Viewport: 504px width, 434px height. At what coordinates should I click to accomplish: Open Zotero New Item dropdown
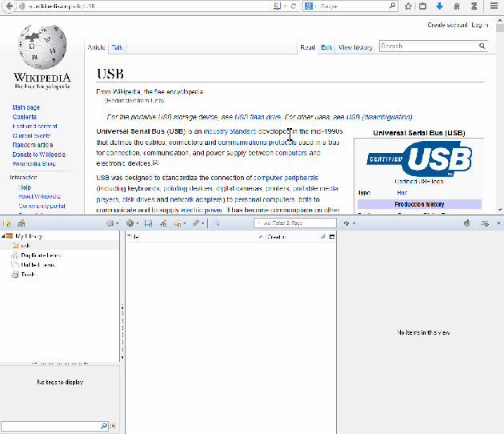132,223
